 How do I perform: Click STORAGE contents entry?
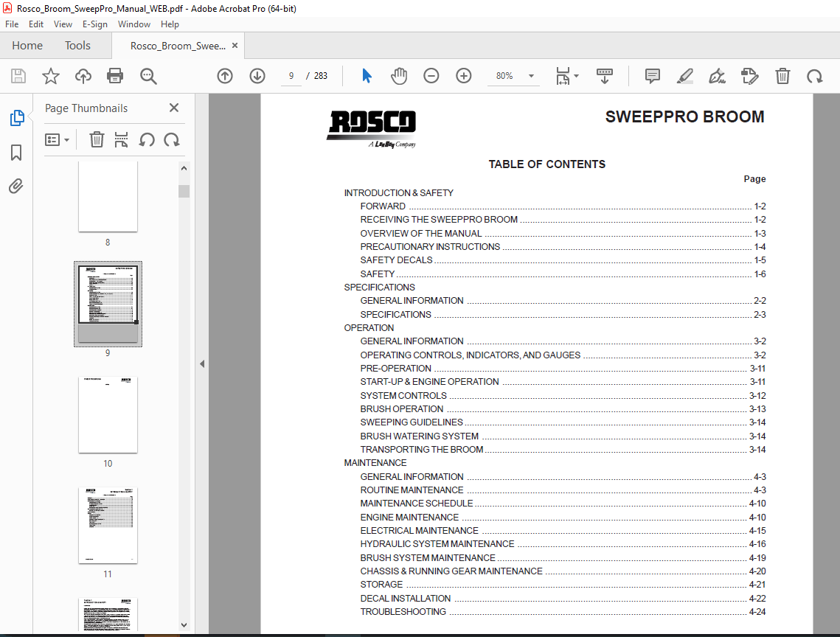pos(563,585)
